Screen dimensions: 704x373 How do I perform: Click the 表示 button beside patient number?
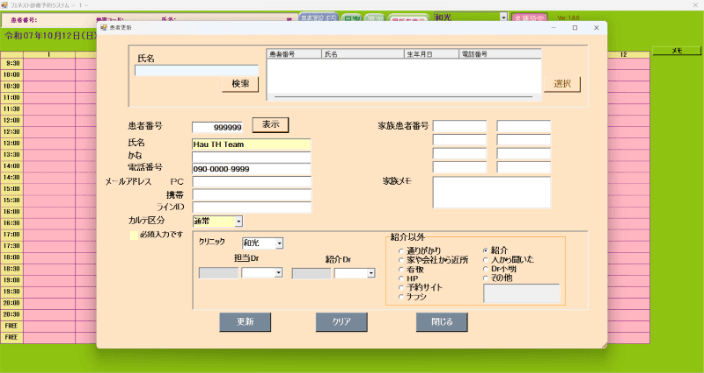[x=270, y=125]
